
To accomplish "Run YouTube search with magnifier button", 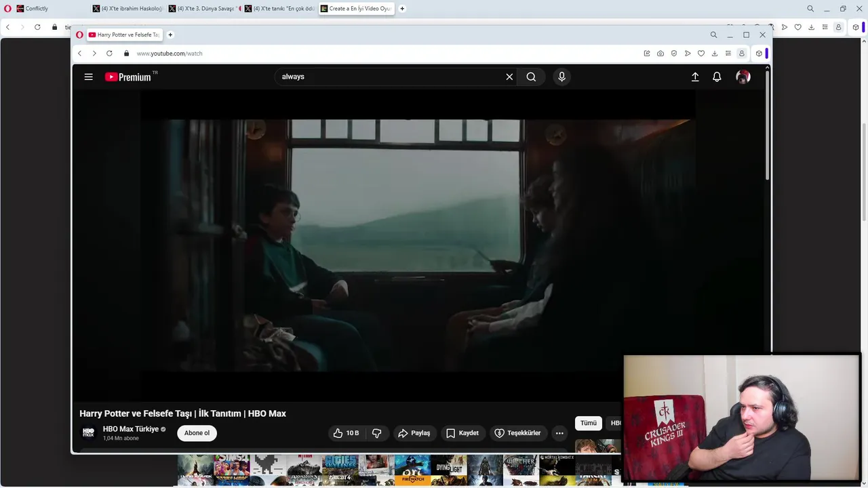I will (x=531, y=77).
